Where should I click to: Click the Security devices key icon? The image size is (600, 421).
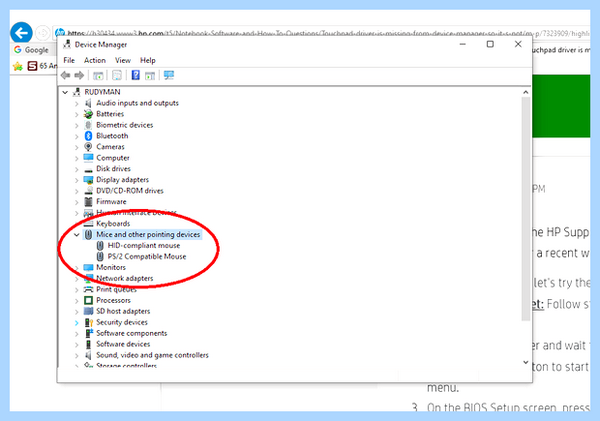pyautogui.click(x=89, y=322)
